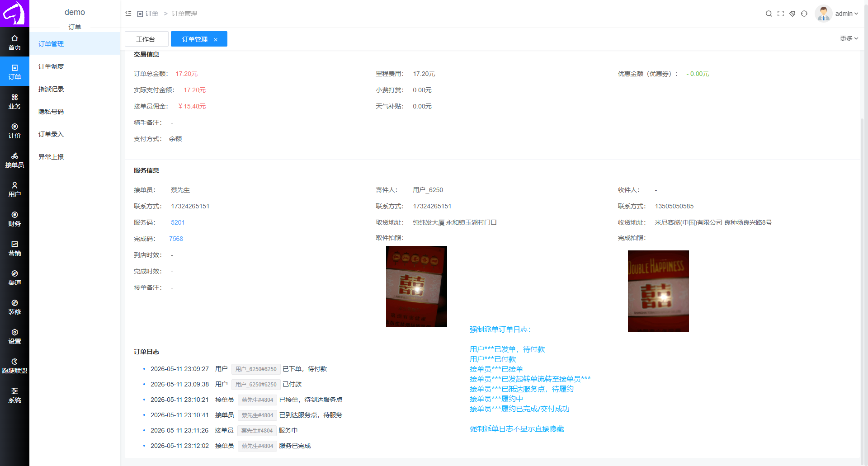Click the recipient phone 13505050585
The height and width of the screenshot is (466, 868).
[674, 206]
